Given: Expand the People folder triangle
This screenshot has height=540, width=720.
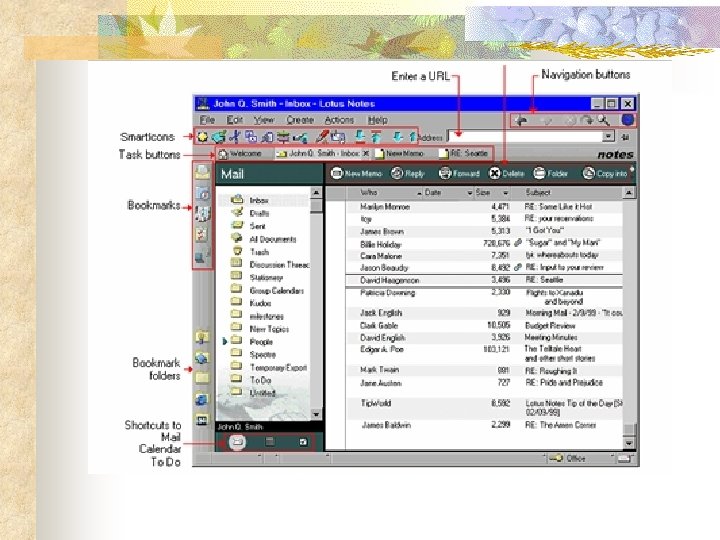Looking at the screenshot, I should [225, 342].
